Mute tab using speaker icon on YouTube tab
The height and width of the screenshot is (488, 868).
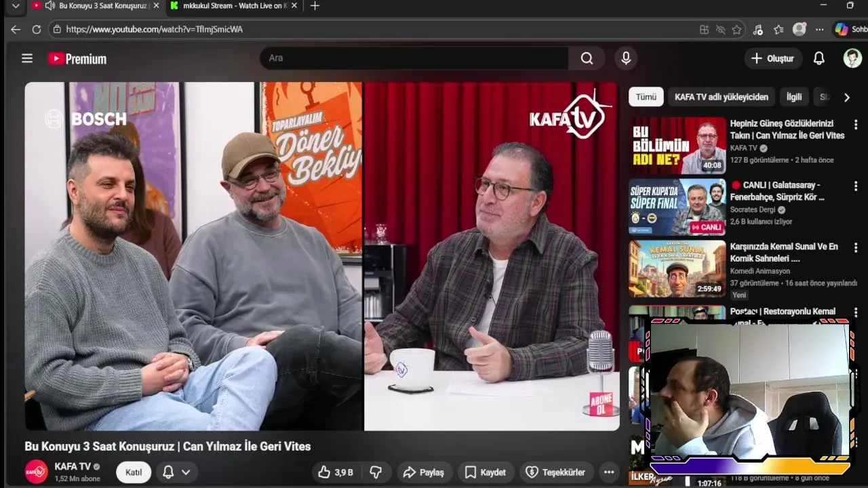[x=50, y=5]
